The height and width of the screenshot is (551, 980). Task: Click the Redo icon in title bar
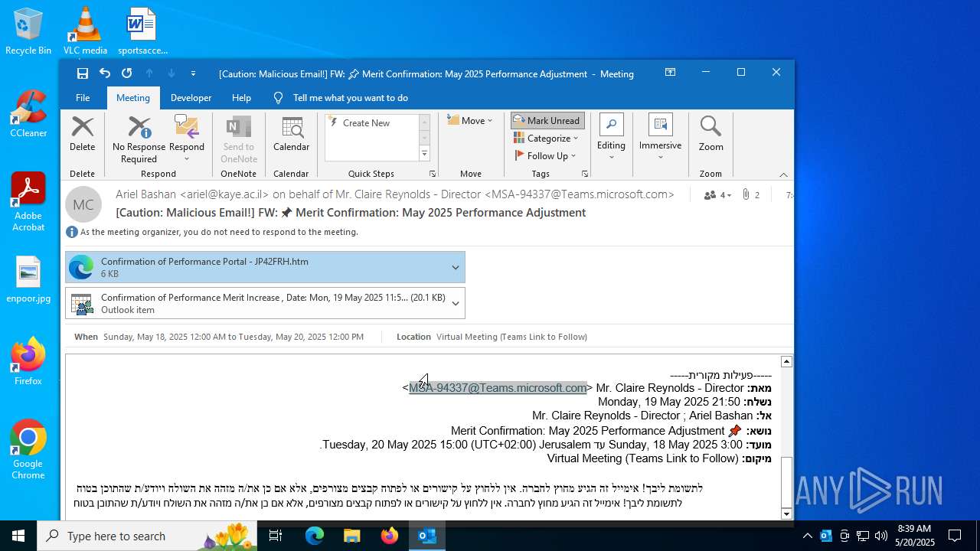[x=127, y=73]
